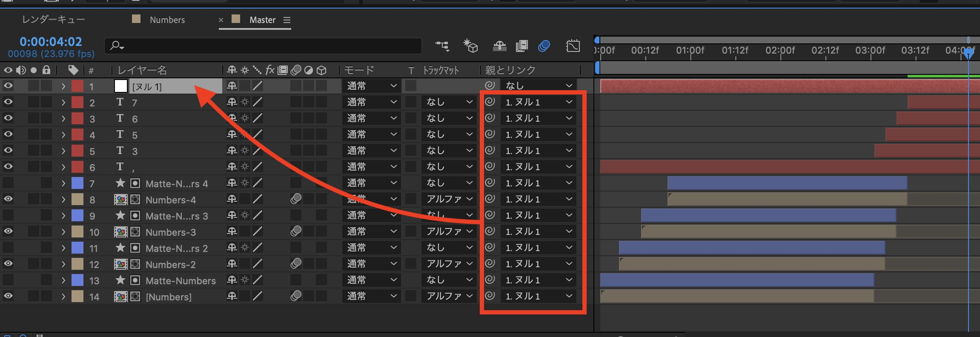Click the label tag column header icon

coord(73,70)
